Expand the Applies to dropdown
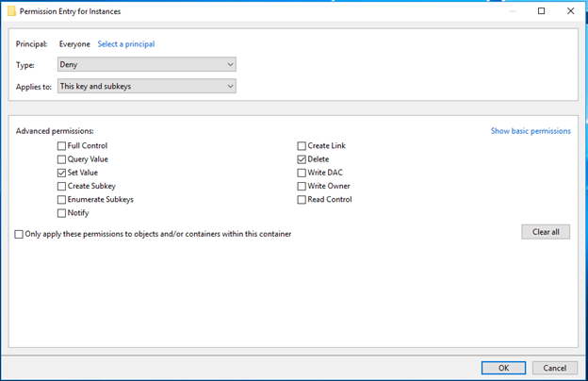 (x=147, y=86)
